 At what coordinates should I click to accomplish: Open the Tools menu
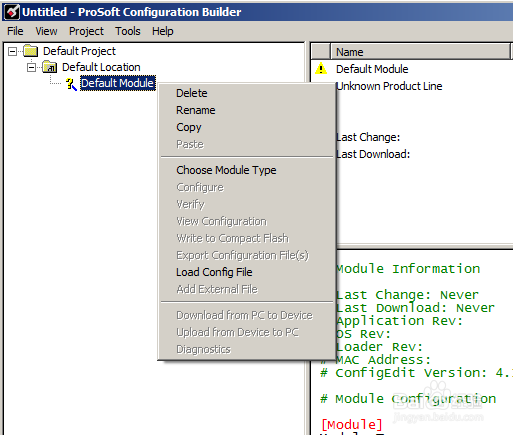pos(128,31)
